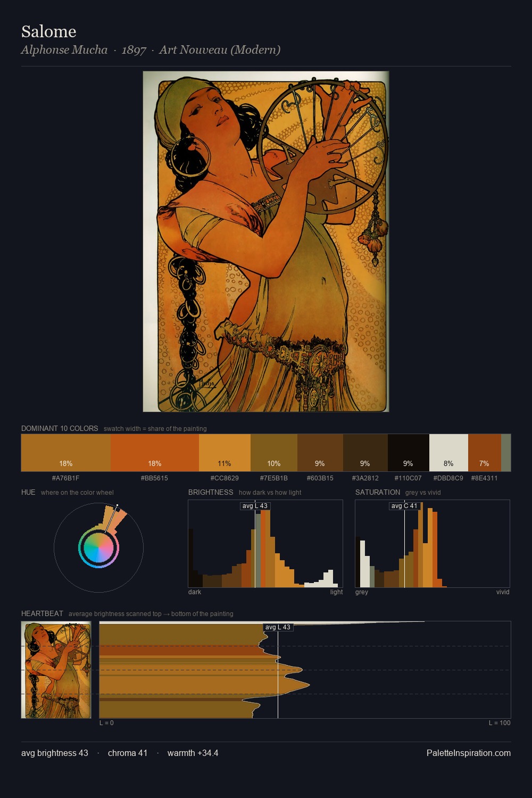Click 'avg brightness 43' in footer
The width and height of the screenshot is (532, 798).
[x=55, y=753]
